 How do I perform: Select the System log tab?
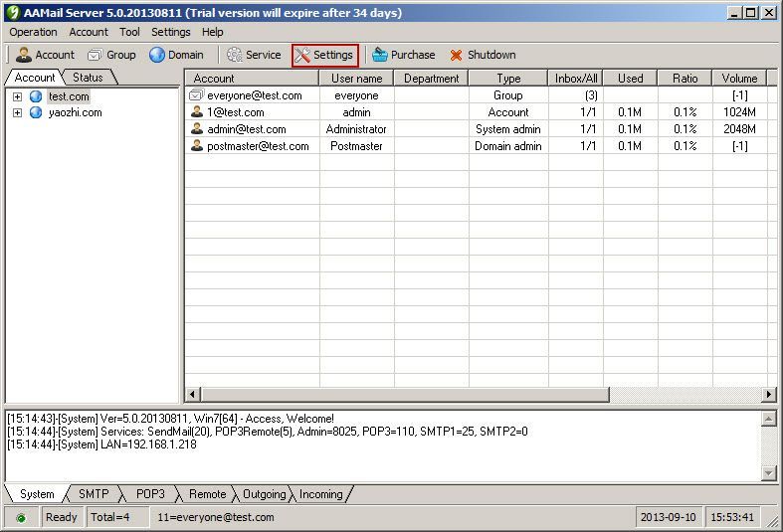(37, 494)
